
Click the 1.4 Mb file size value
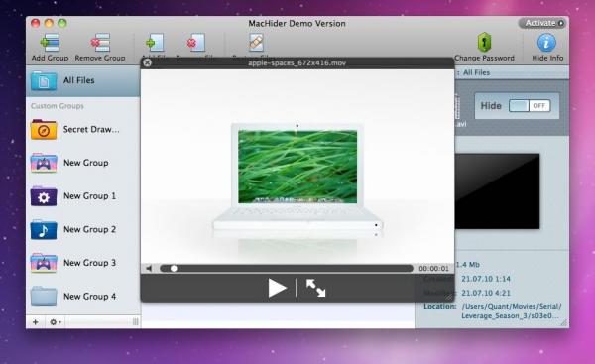click(467, 264)
